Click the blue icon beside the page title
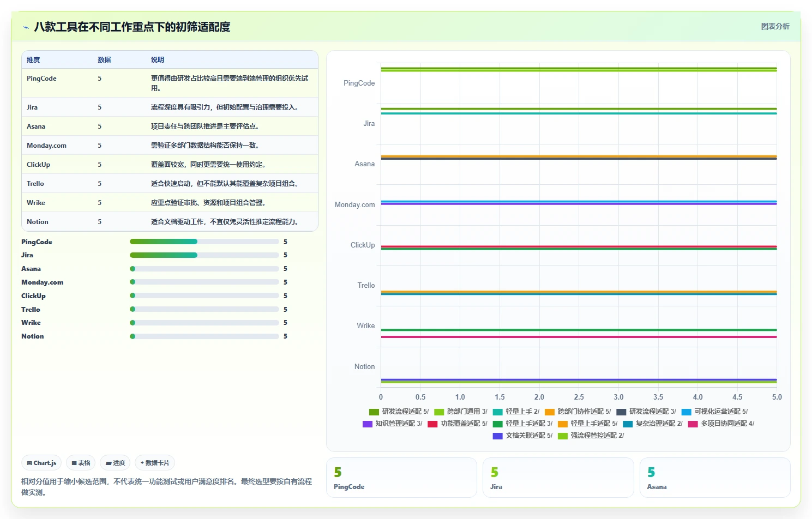 (26, 27)
